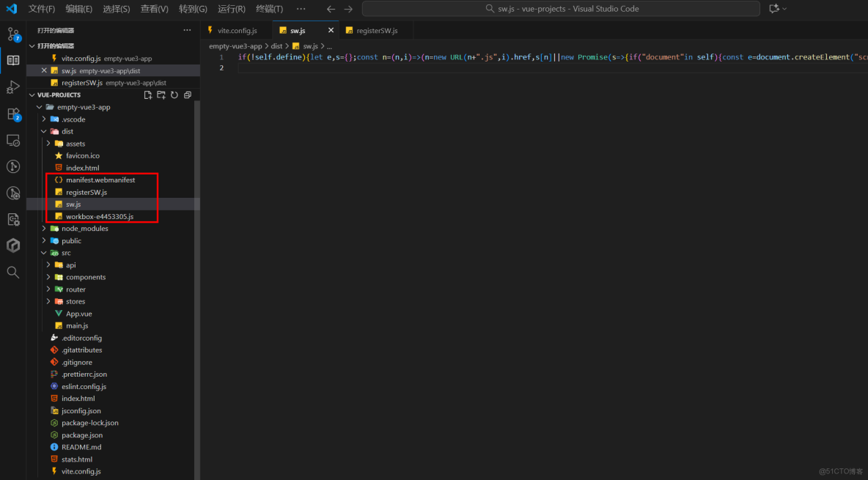This screenshot has width=868, height=480.
Task: Click the editor back navigation arrow
Action: (x=330, y=8)
